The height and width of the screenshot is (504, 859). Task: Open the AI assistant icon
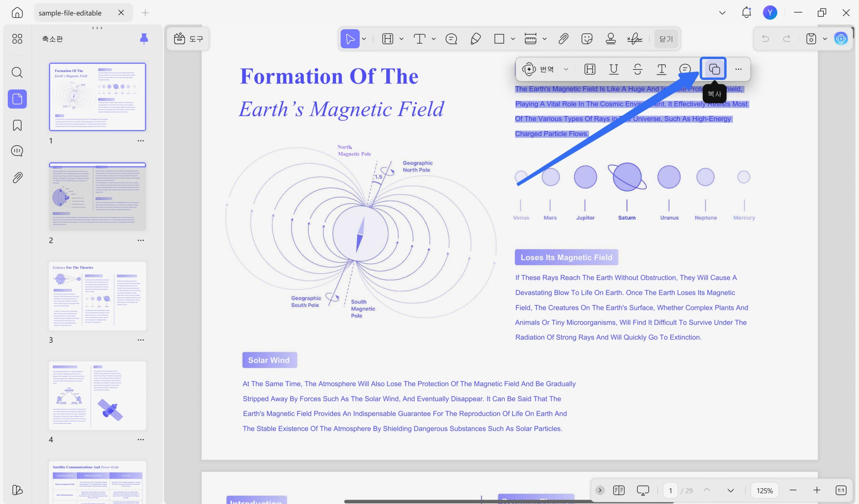pyautogui.click(x=841, y=39)
